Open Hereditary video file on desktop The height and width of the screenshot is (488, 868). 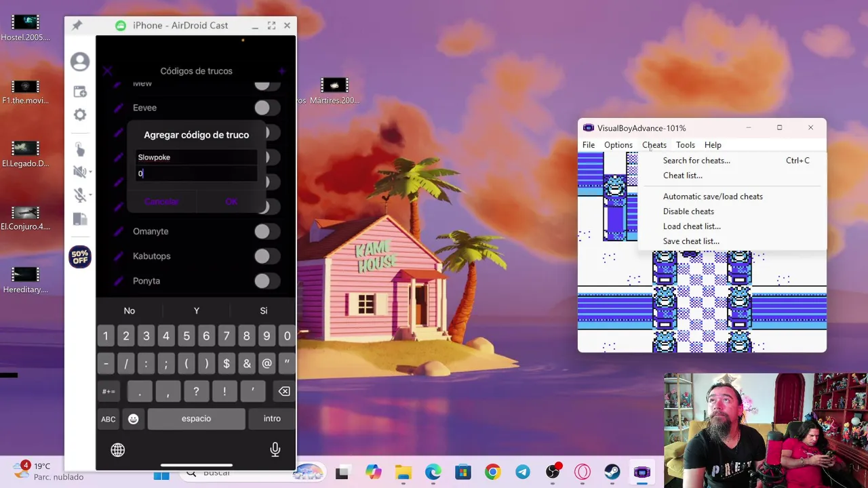(x=25, y=280)
